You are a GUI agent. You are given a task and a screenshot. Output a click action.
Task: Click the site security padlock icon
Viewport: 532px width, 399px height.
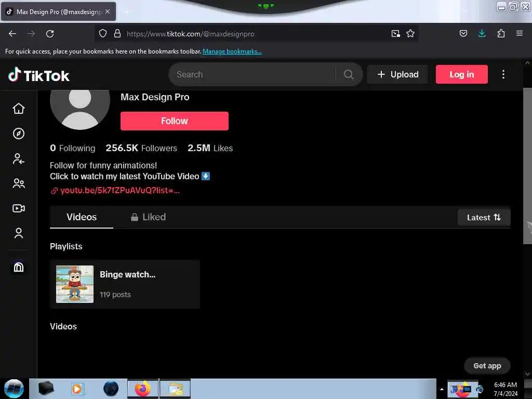click(117, 34)
